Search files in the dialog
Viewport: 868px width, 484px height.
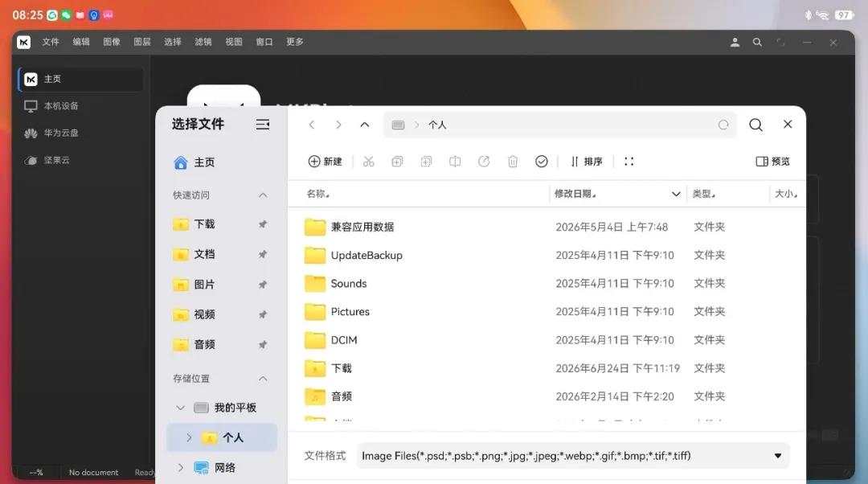coord(755,125)
